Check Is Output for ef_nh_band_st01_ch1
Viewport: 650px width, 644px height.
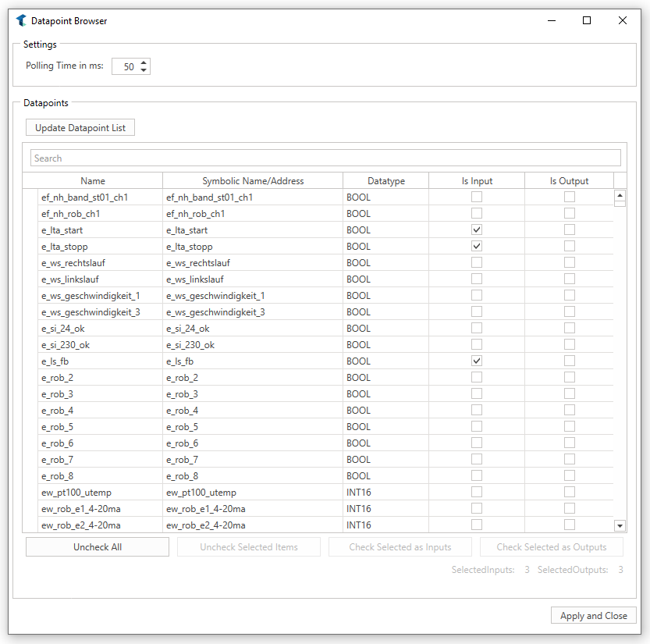pyautogui.click(x=570, y=197)
